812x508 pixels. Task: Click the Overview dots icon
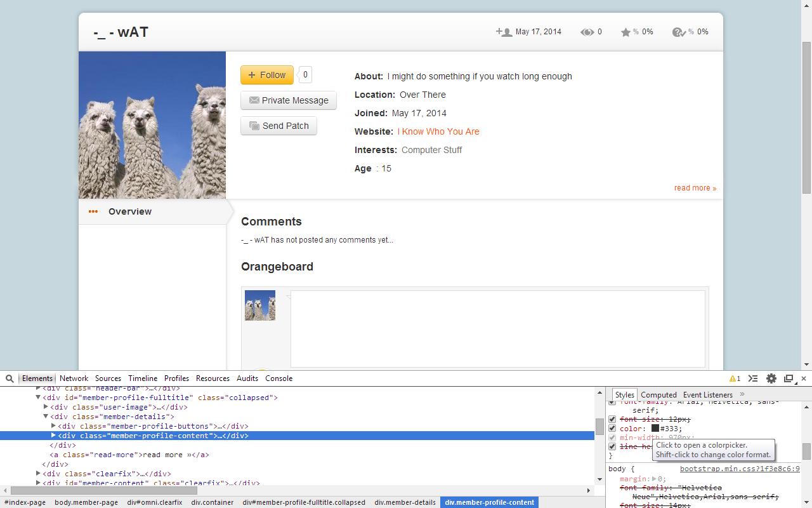click(x=93, y=211)
